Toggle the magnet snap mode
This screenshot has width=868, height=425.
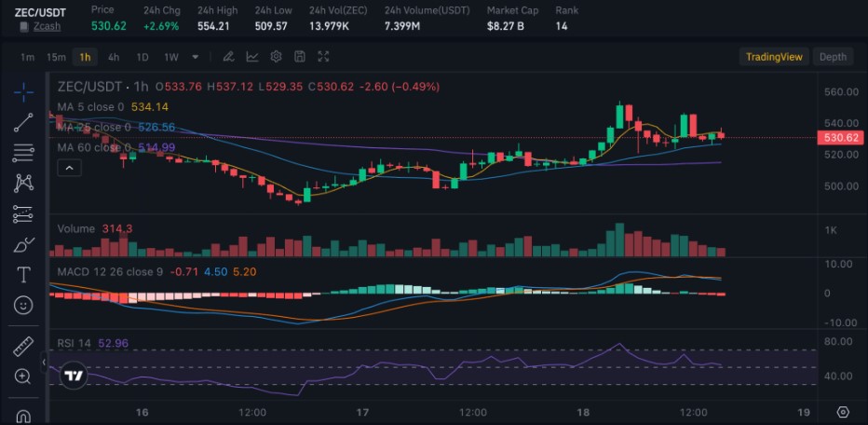click(23, 415)
